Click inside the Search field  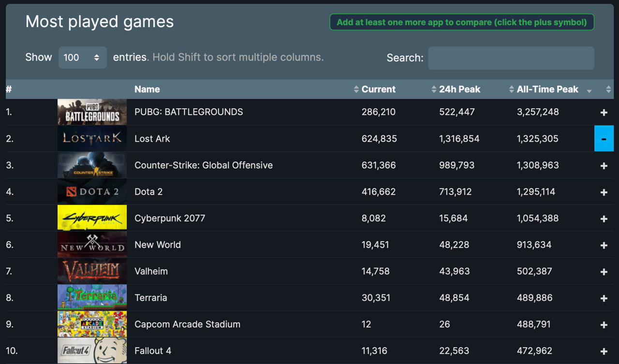[511, 58]
